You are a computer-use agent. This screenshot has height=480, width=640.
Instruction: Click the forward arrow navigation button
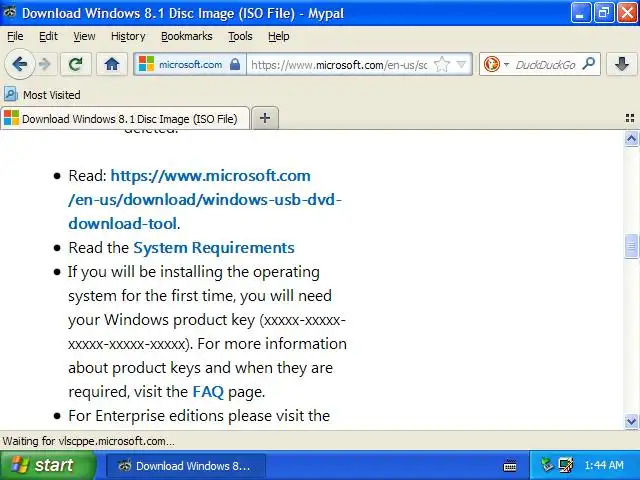44,64
